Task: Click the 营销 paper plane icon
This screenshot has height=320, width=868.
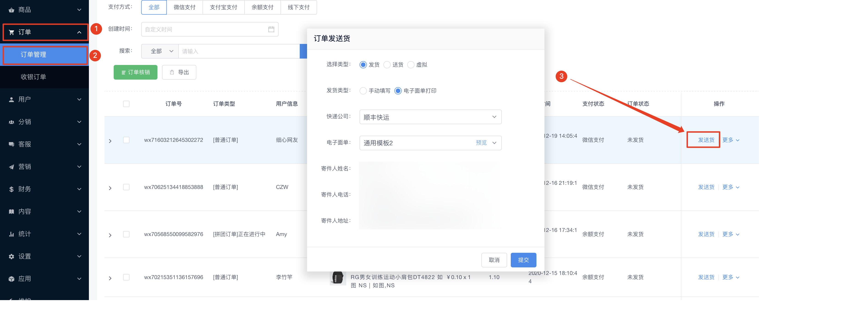Action: click(x=11, y=167)
